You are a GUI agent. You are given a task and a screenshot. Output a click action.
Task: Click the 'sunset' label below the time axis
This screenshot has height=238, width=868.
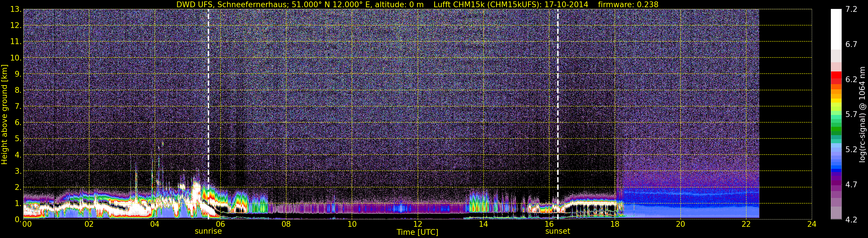558,231
